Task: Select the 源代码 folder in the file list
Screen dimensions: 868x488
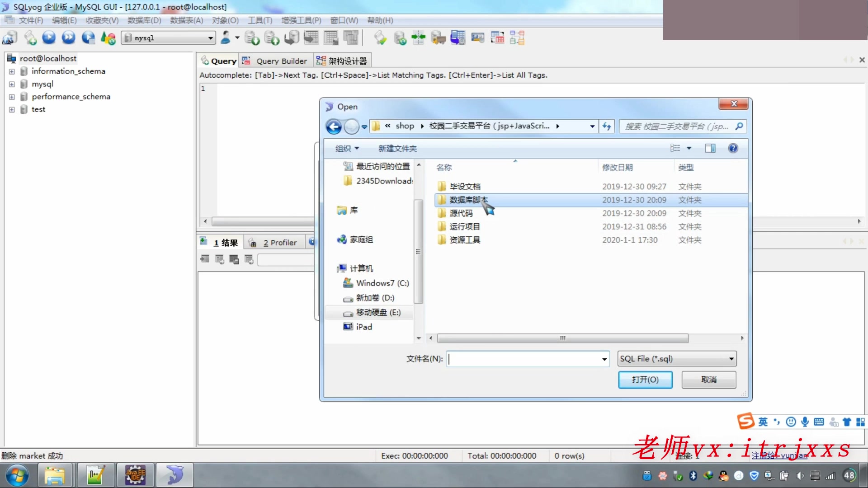Action: click(461, 213)
